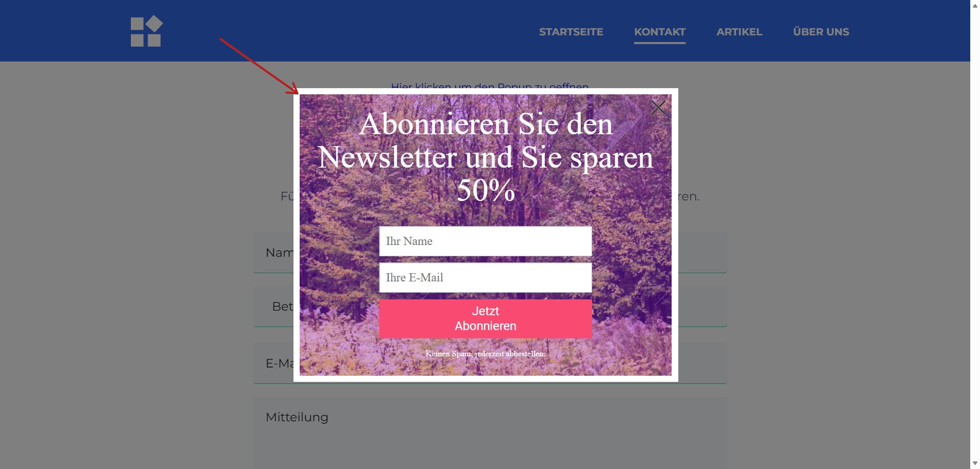The width and height of the screenshot is (980, 469).
Task: Close the newsletter popup with X icon
Action: click(x=658, y=108)
